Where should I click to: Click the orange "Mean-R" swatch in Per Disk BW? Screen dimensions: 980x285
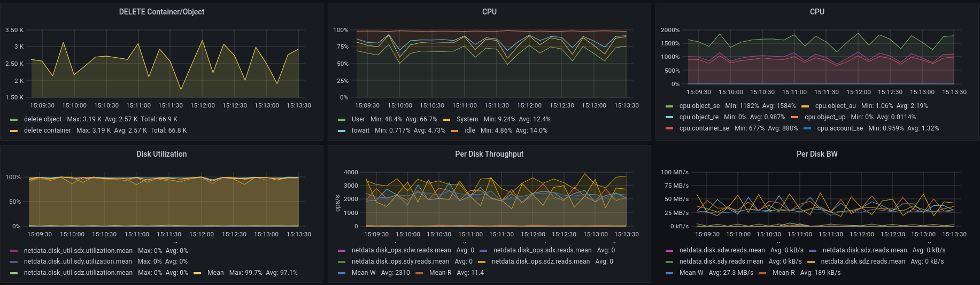click(762, 273)
